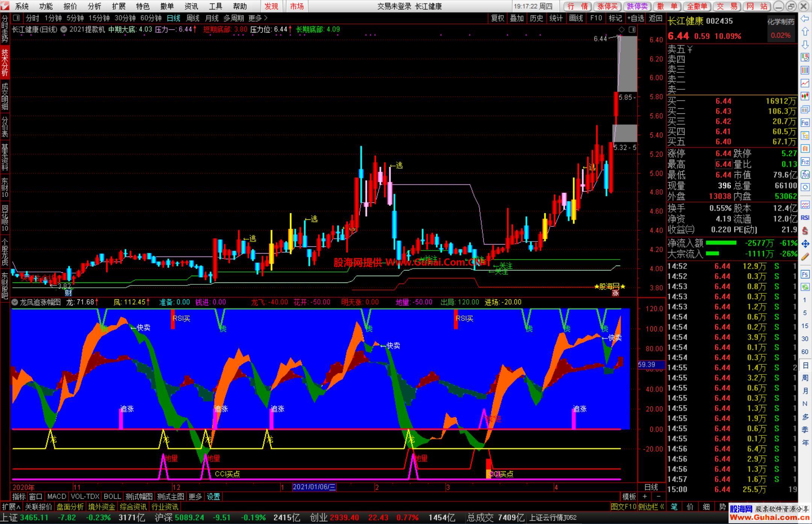Click the F5 icon in right toolbar
812x524 pixels.
805,274
